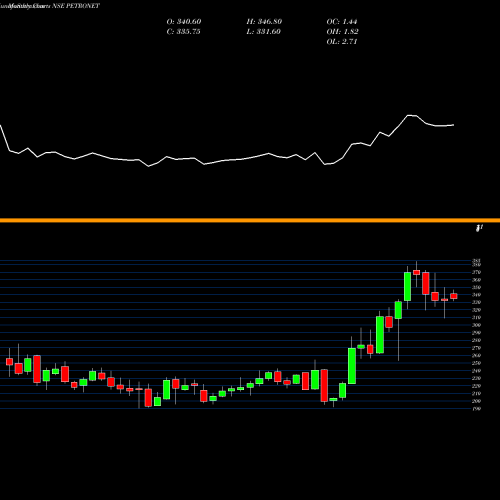Click the 340 price axis label
Viewport: 500px width, 500px height.
coord(476,295)
